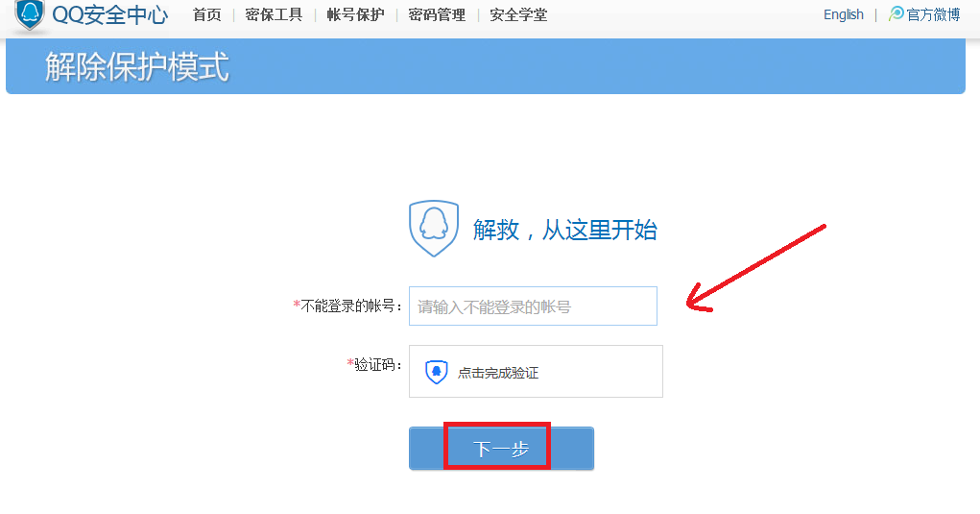Select the 安全学堂 menu item

[x=518, y=15]
